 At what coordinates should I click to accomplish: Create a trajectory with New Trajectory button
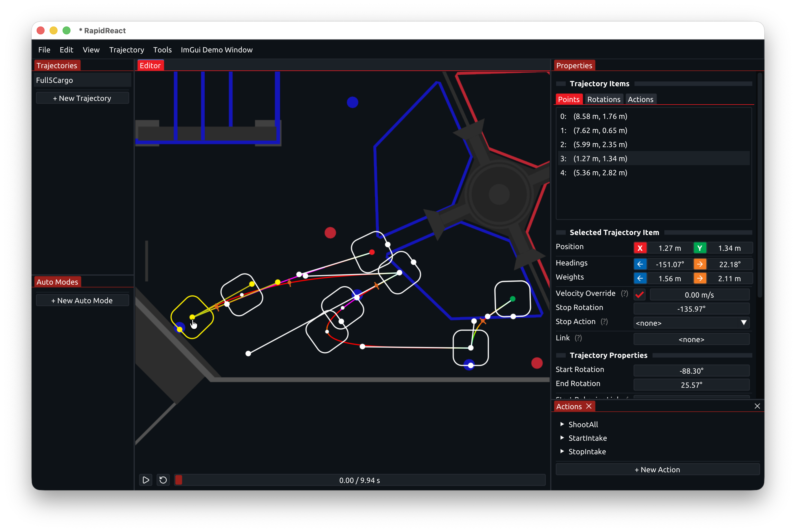click(x=82, y=98)
